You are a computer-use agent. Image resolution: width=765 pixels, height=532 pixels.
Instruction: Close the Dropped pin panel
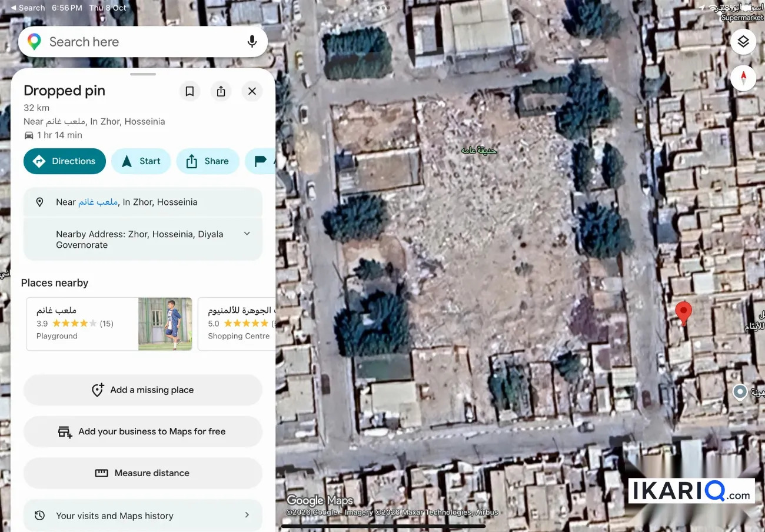[x=252, y=91]
